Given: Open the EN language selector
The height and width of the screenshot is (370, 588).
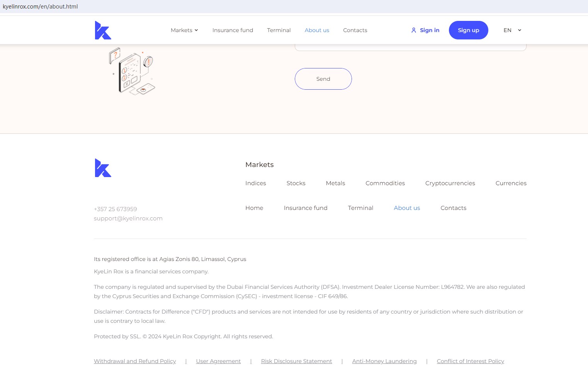Looking at the screenshot, I should pyautogui.click(x=512, y=30).
